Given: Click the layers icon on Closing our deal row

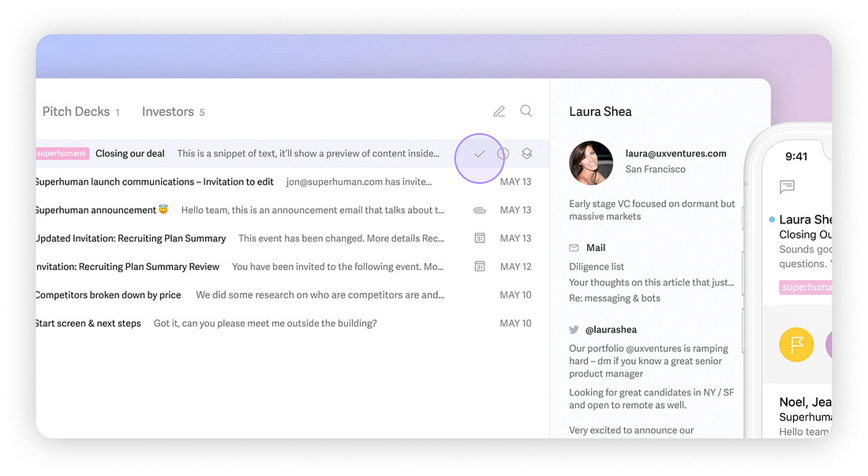Looking at the screenshot, I should [527, 153].
